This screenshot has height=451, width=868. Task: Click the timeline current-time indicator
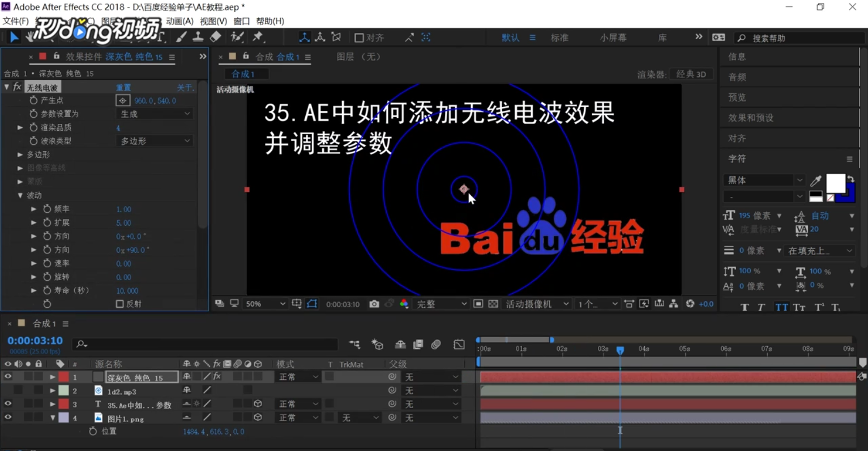click(x=620, y=350)
